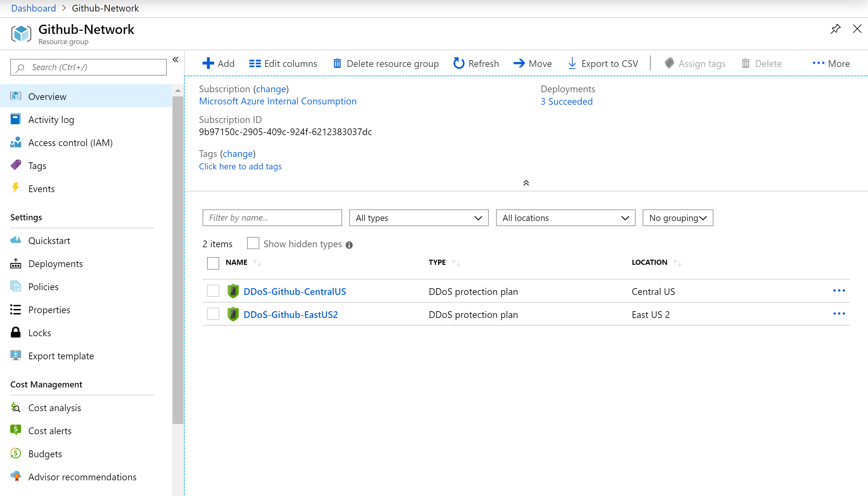This screenshot has height=496, width=868.
Task: Click Delete resource group trash icon
Action: coord(337,63)
